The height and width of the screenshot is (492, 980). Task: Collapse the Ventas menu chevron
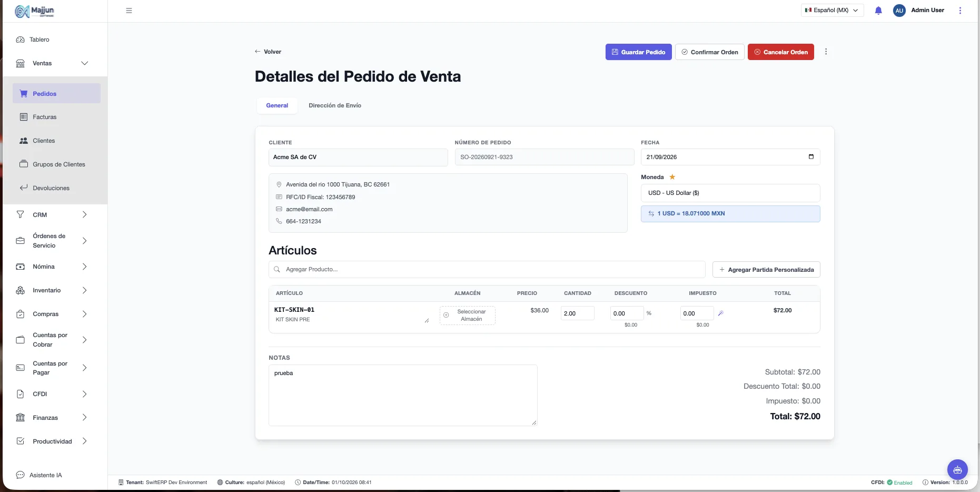click(x=84, y=63)
